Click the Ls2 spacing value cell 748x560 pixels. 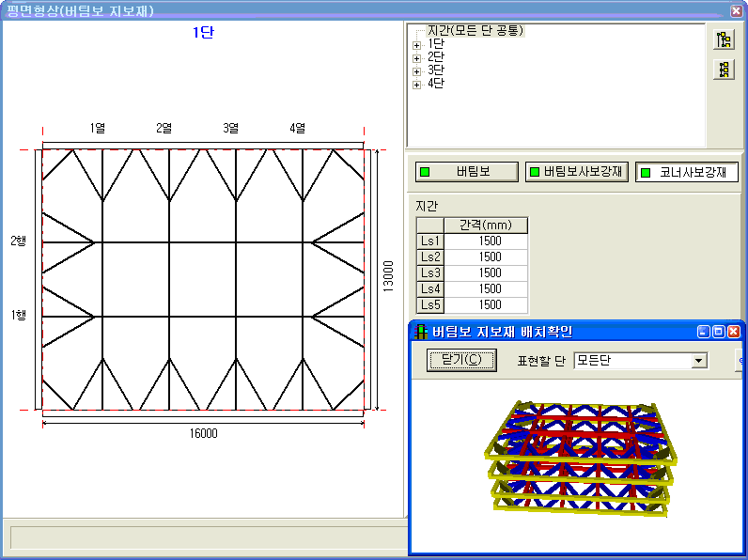[x=486, y=257]
